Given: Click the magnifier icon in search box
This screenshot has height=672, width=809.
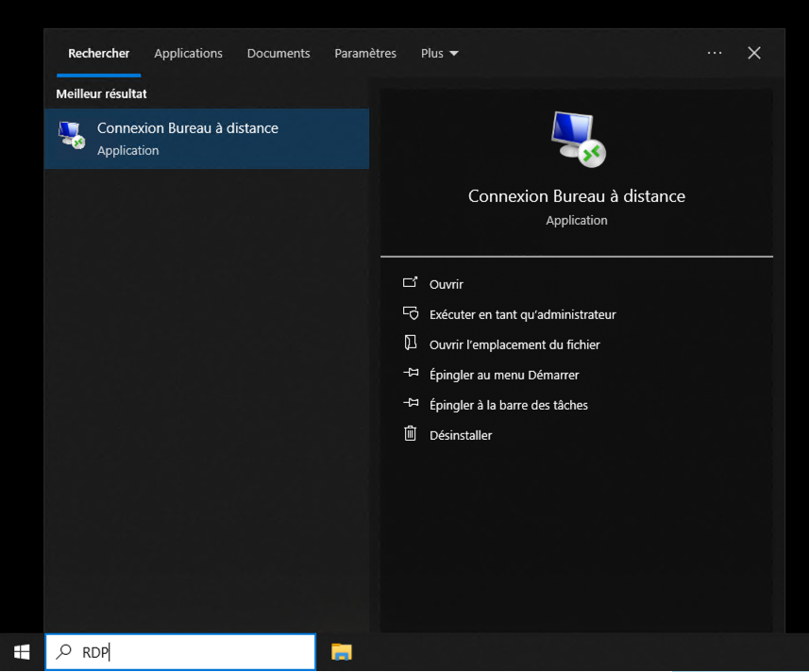Looking at the screenshot, I should (x=64, y=651).
